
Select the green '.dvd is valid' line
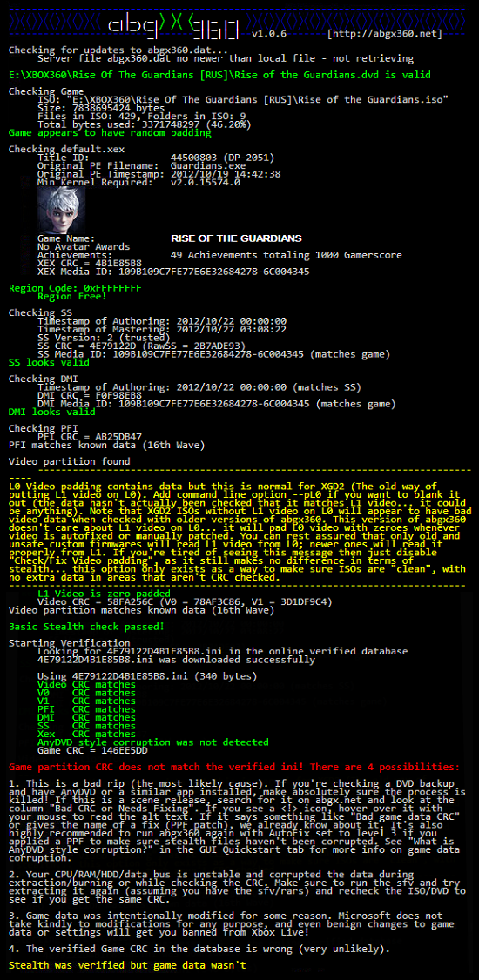219,75
